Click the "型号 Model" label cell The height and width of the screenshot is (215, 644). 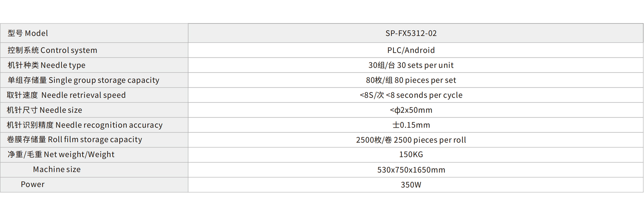[28, 33]
